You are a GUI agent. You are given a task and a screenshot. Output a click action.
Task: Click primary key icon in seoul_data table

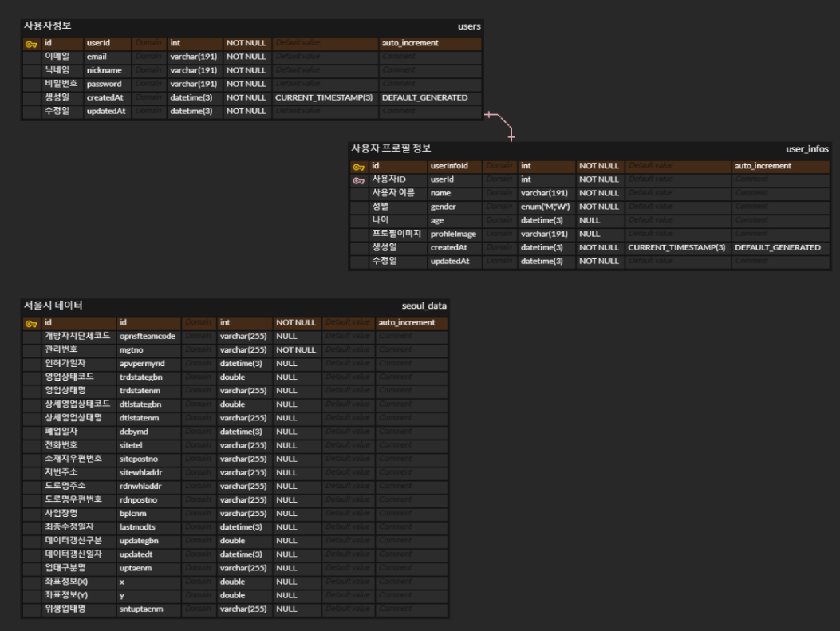point(32,324)
